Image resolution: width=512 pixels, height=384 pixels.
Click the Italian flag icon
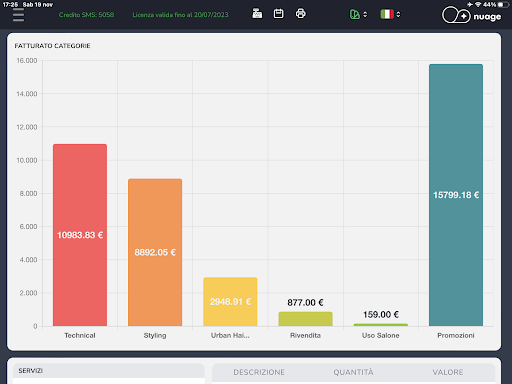(x=387, y=14)
